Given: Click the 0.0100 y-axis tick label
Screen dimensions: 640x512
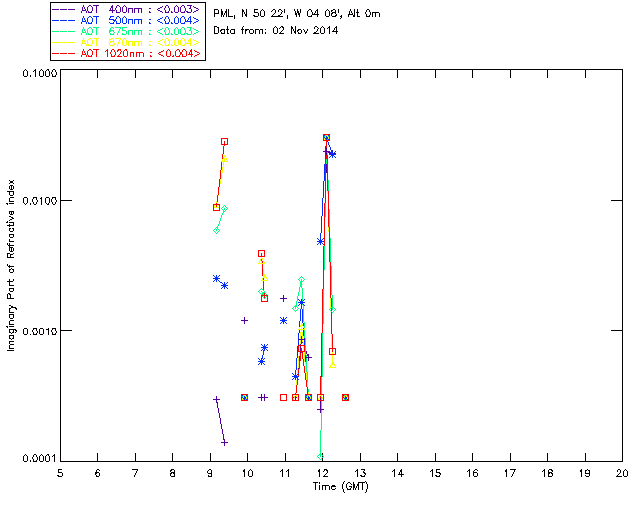Looking at the screenshot, I should coord(39,201).
